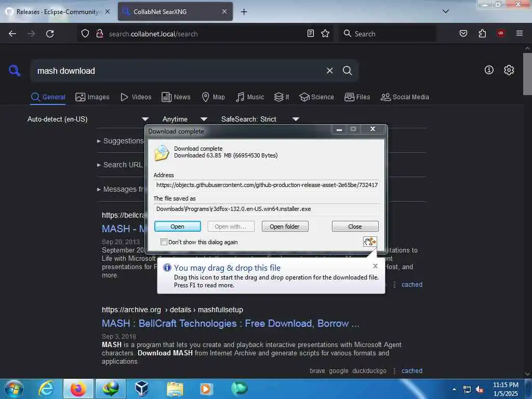Click the drag and drop file icon
The width and height of the screenshot is (532, 399).
(370, 242)
